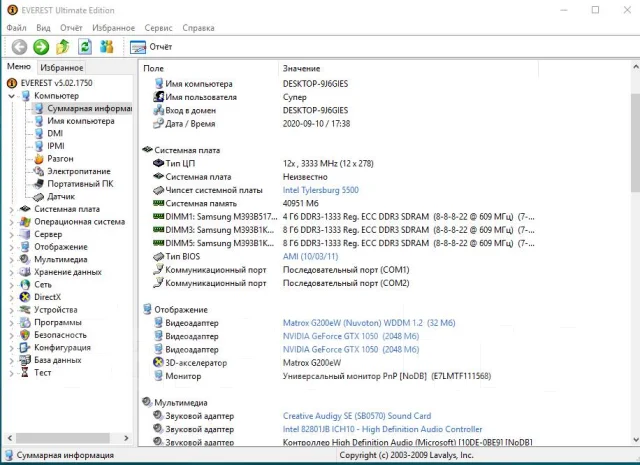640x465 pixels.
Task: Click the right-pane scroll down arrow
Action: click(x=636, y=440)
